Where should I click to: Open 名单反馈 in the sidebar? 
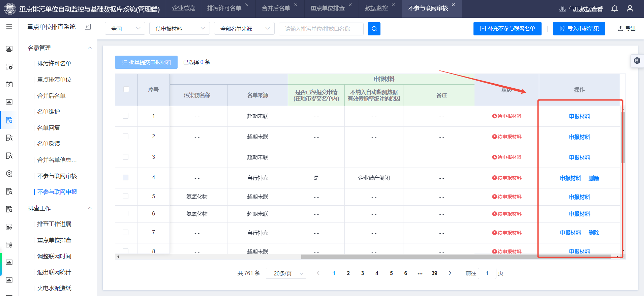(x=49, y=144)
